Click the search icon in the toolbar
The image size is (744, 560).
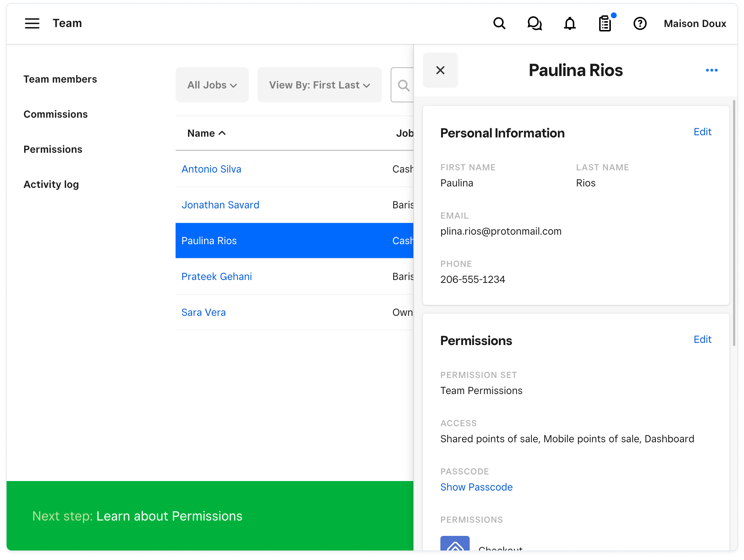(499, 23)
